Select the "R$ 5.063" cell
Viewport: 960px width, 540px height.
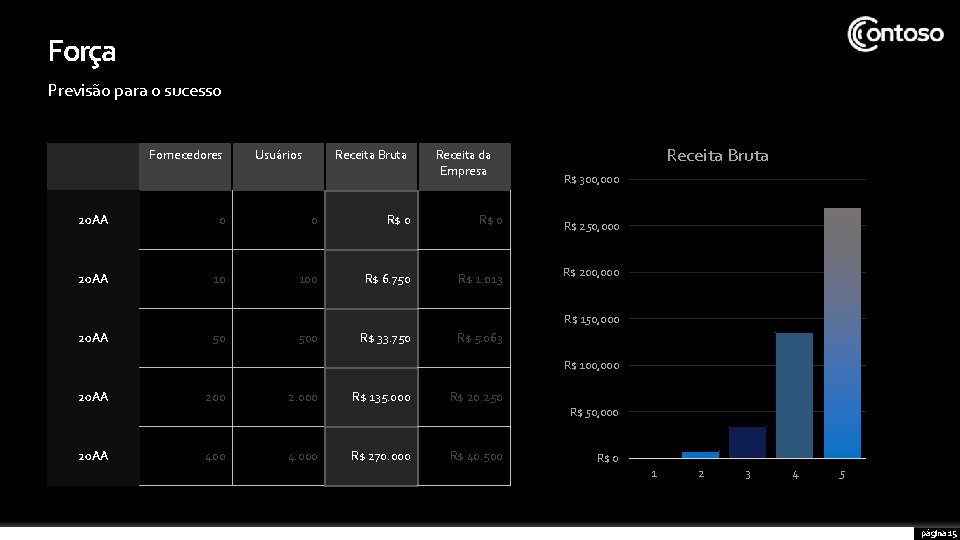tap(464, 338)
